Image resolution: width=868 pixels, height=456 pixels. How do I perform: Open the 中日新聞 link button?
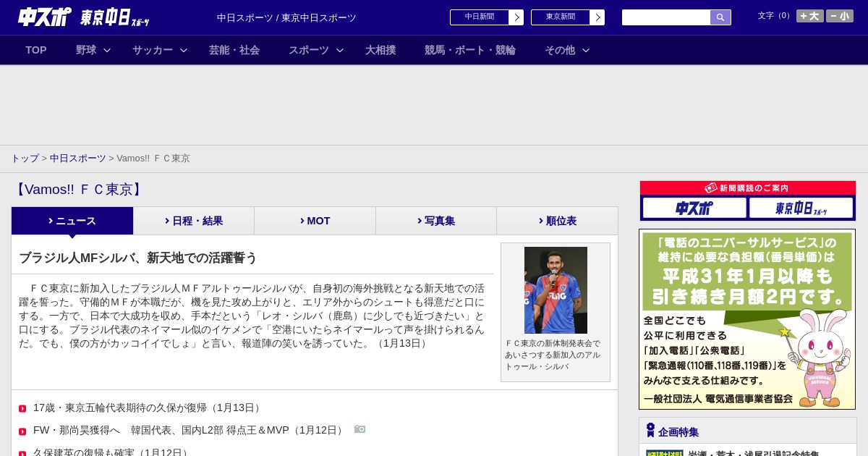click(480, 17)
